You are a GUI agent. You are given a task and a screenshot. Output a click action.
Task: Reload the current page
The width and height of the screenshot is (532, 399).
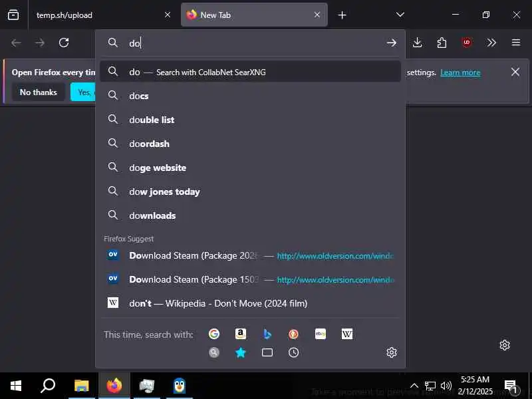[x=64, y=43]
